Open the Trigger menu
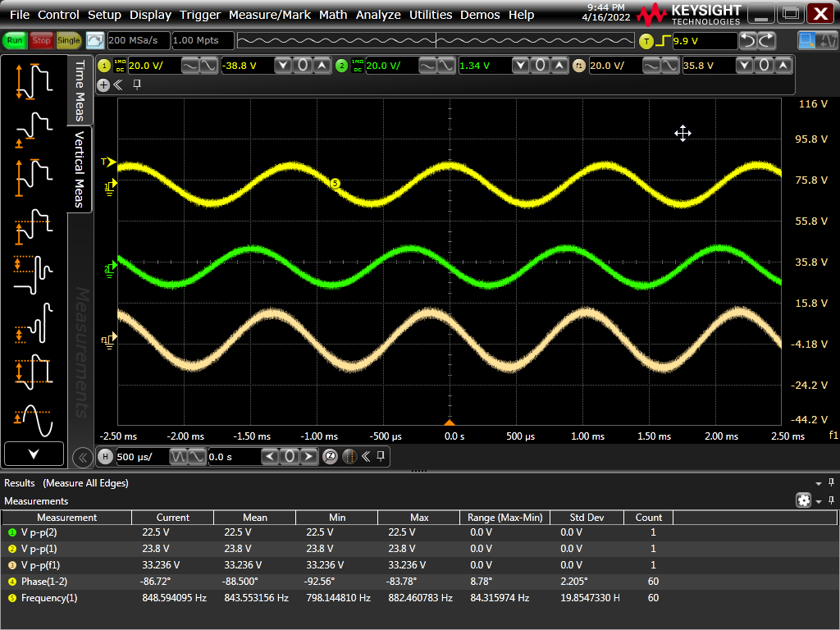Screen dimensions: 840x630 tap(200, 15)
